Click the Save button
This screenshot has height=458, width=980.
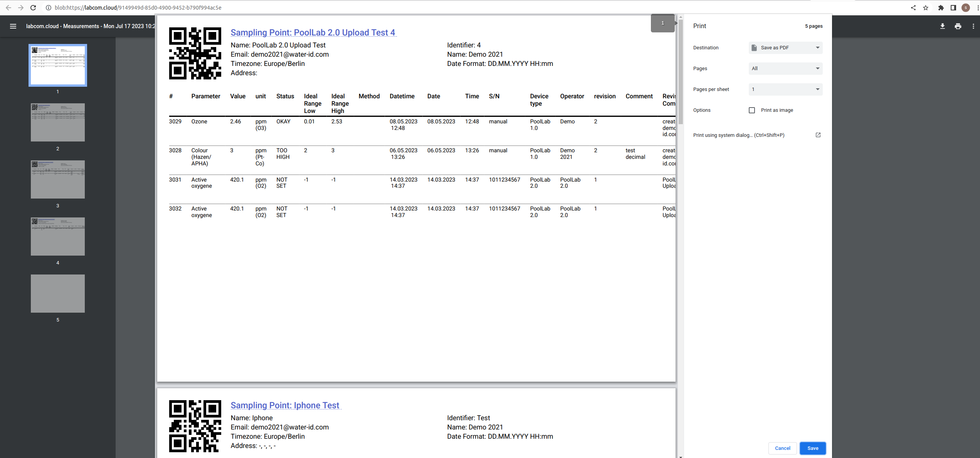tap(813, 448)
